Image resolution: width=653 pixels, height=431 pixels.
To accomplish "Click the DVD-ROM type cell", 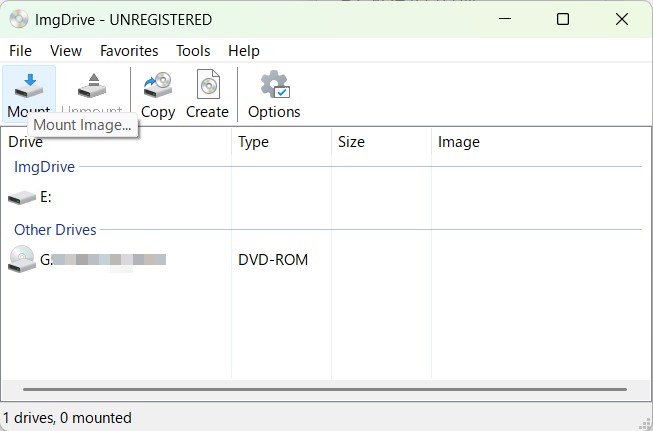I will [x=273, y=260].
